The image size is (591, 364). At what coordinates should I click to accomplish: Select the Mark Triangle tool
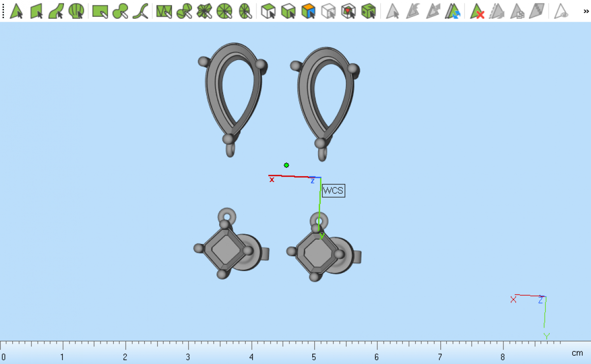[x=16, y=11]
